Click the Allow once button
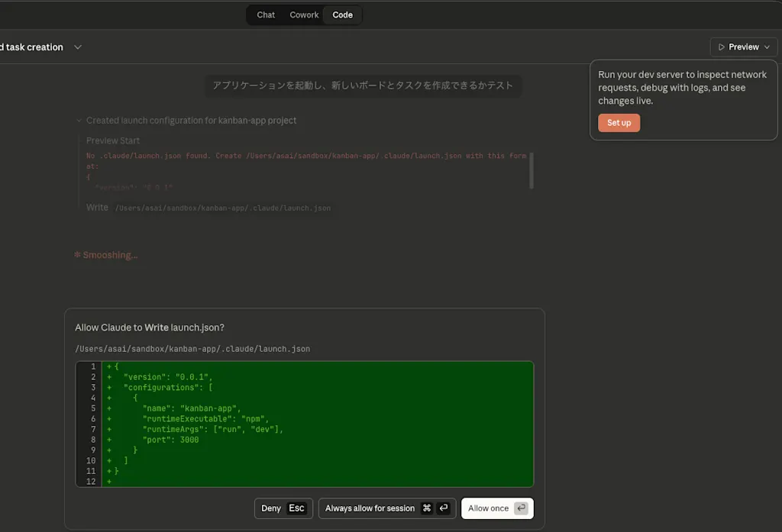The image size is (782, 532). 497,508
